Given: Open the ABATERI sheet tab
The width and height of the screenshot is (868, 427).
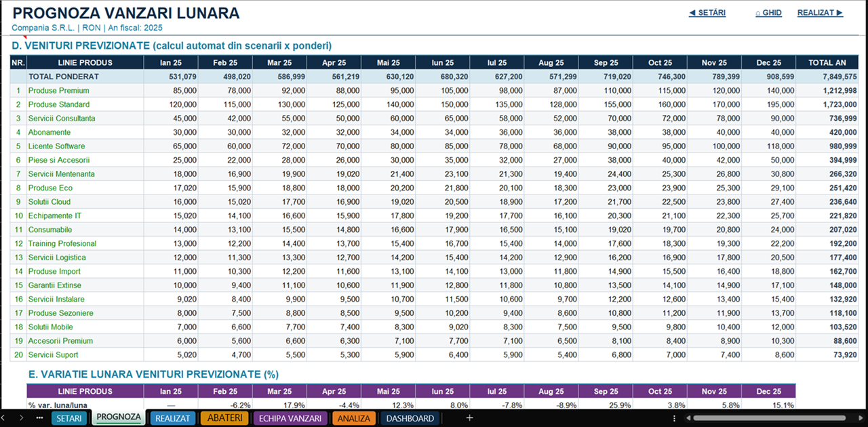Looking at the screenshot, I should click(224, 418).
